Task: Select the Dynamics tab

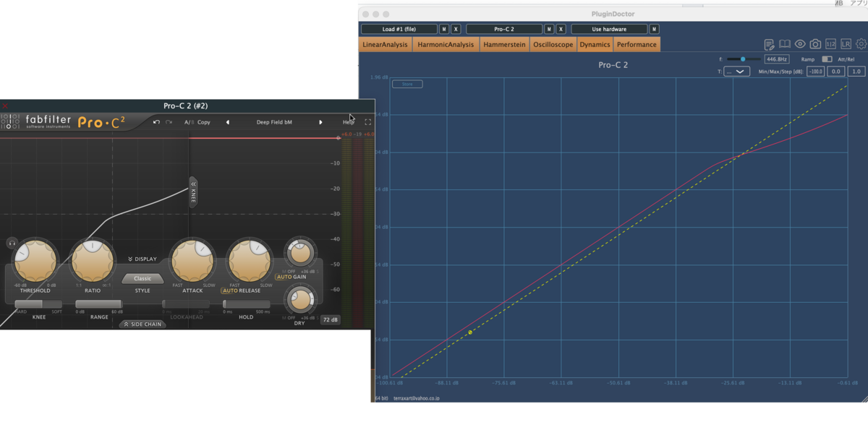Action: coord(595,45)
